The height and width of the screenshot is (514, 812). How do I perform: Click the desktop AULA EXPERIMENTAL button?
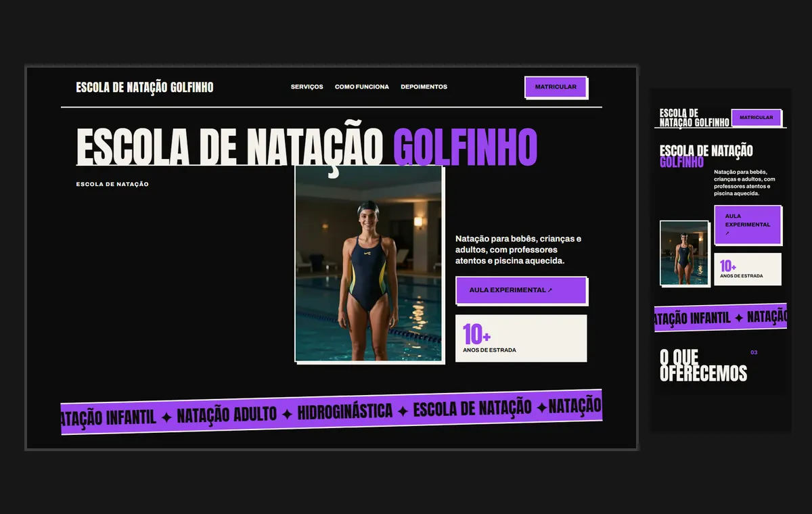(x=520, y=290)
